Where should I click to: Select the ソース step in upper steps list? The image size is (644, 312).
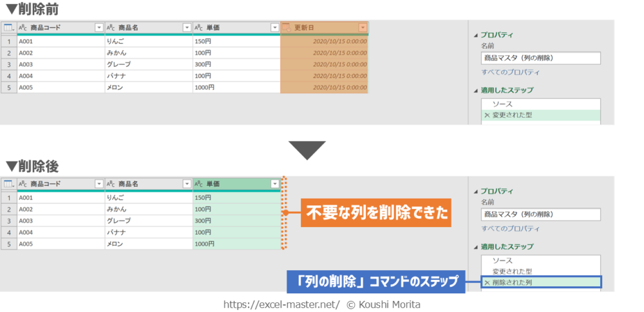pos(502,104)
